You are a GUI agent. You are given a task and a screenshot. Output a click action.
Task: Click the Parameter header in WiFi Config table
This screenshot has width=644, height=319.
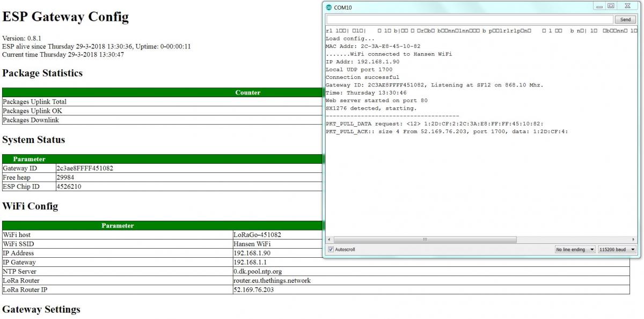(x=118, y=226)
